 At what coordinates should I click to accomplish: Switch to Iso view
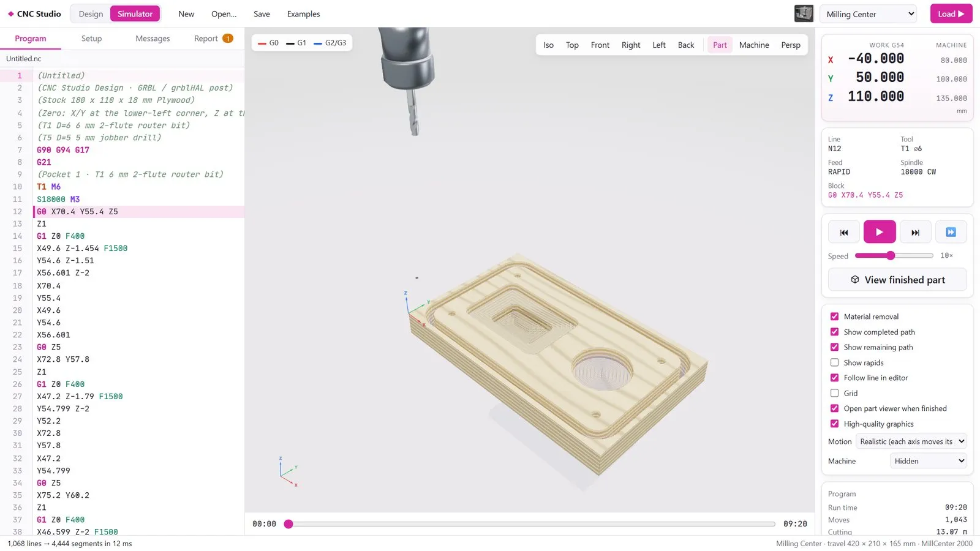[x=548, y=45]
